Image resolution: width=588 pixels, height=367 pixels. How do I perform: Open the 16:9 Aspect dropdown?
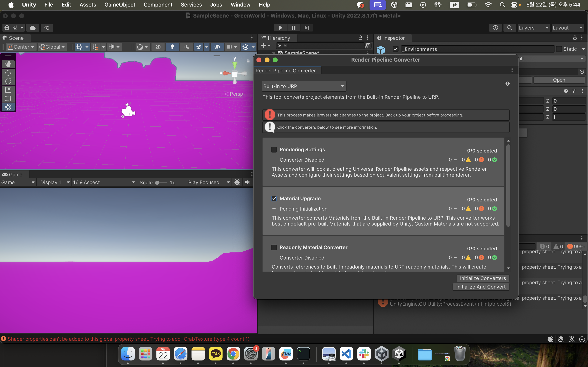pyautogui.click(x=104, y=182)
